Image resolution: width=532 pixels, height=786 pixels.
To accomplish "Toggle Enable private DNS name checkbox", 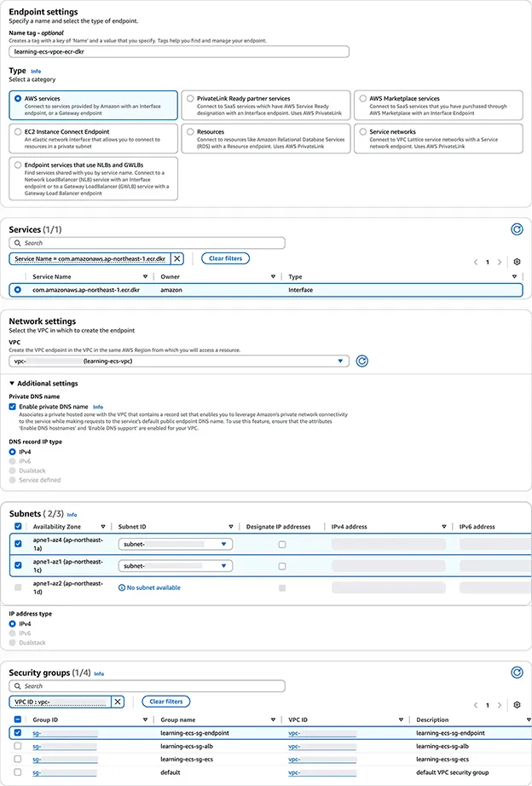I will point(13,407).
